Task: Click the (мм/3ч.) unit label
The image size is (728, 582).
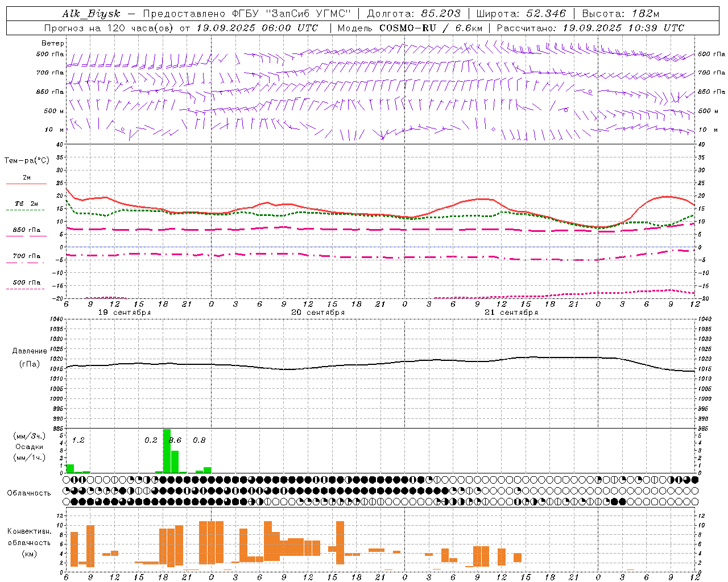Action: (30, 436)
